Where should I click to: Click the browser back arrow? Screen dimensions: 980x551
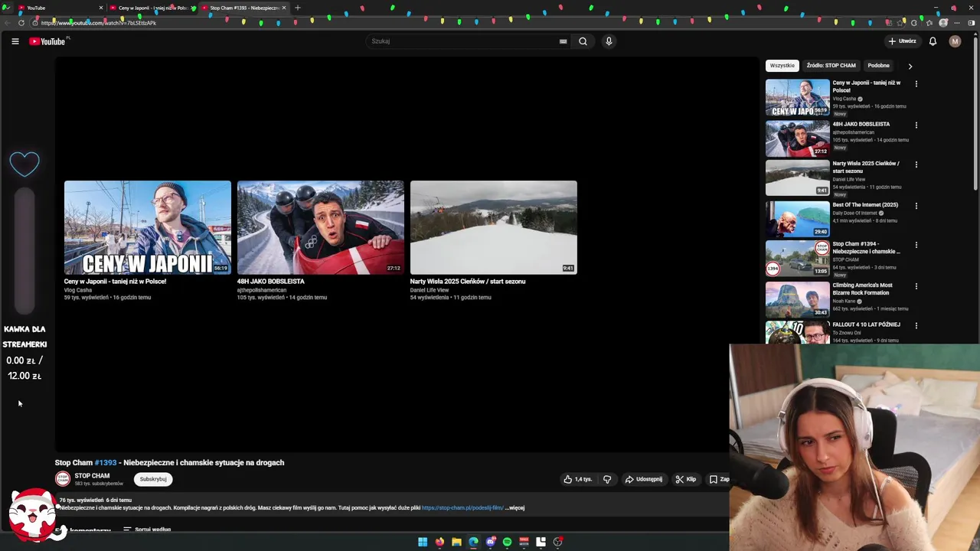7,23
